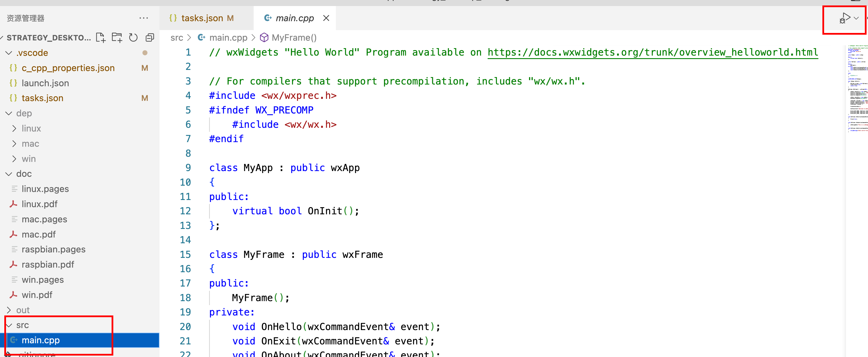Click the JSON braces icon of c_cpp_properties.json
Viewport: 868px width, 357px height.
(13, 68)
